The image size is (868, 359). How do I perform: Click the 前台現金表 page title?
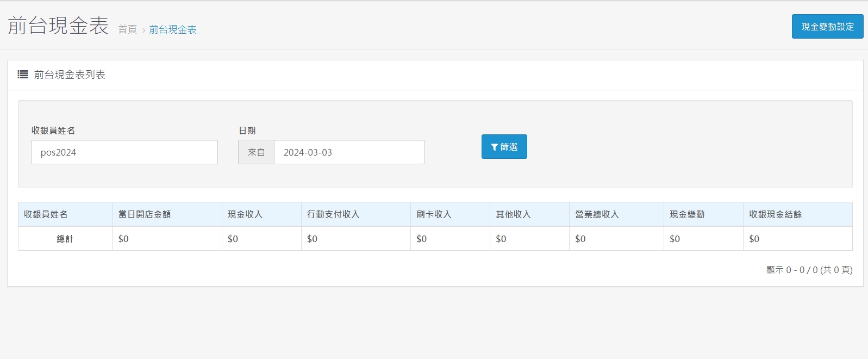tap(58, 26)
